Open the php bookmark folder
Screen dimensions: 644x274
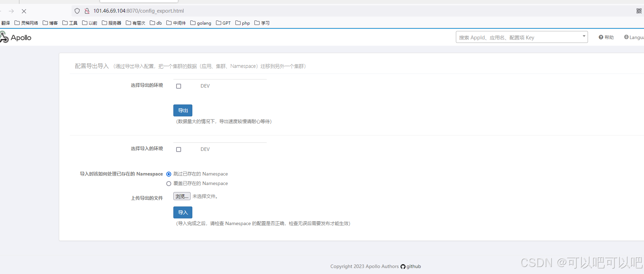[x=243, y=23]
